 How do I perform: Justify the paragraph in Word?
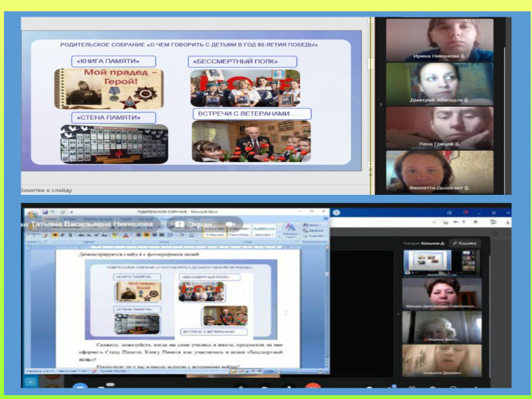(x=162, y=235)
